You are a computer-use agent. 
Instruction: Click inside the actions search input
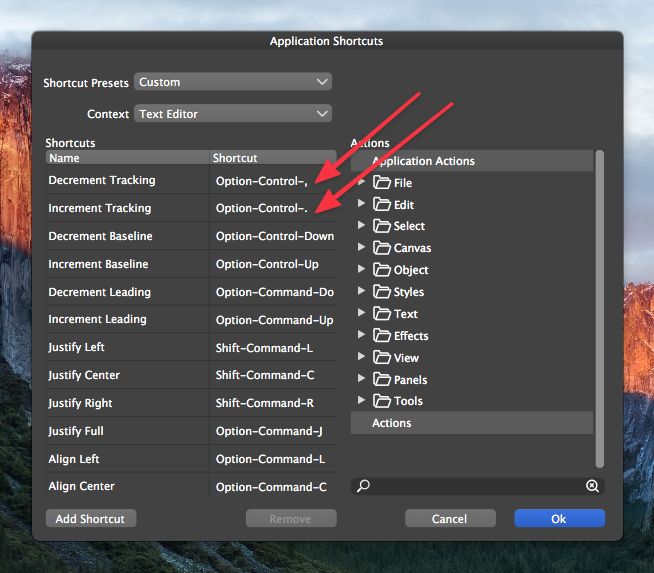[478, 486]
